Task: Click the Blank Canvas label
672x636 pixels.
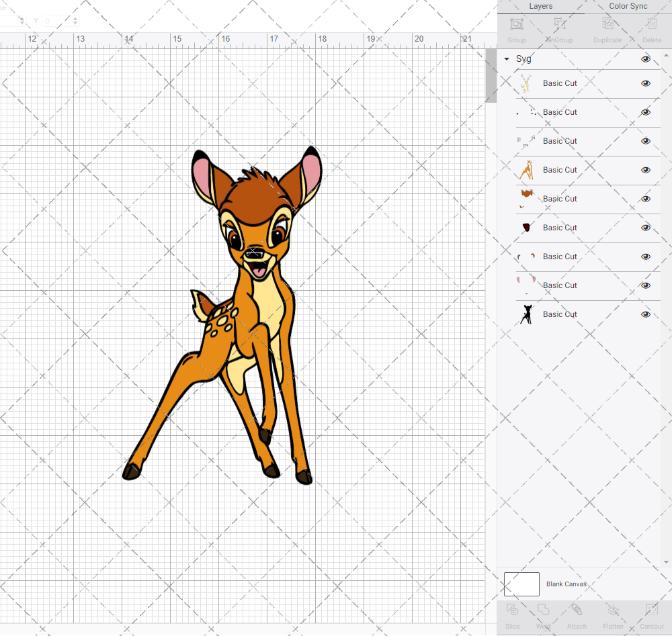Action: (x=566, y=584)
